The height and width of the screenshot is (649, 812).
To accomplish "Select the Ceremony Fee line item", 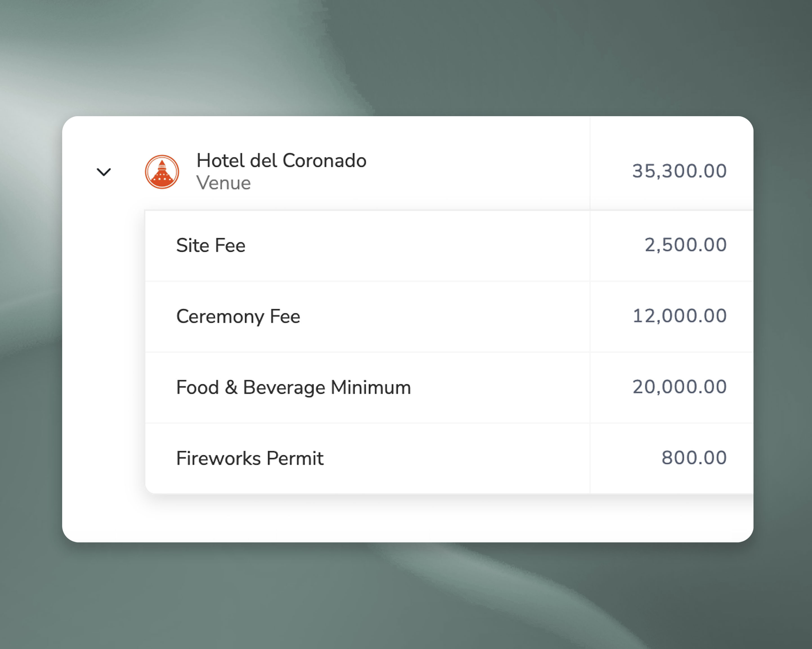I will [x=238, y=316].
